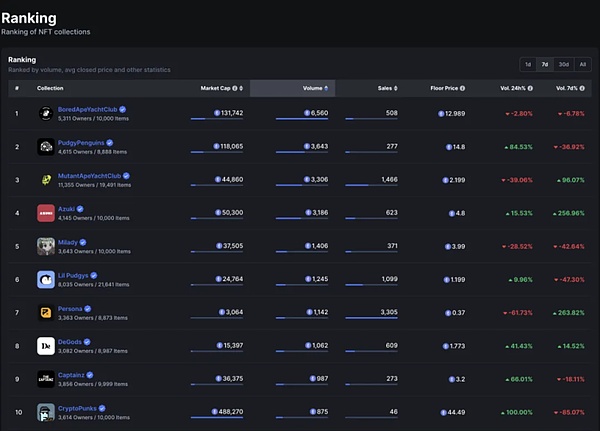Click the Captainz collection icon
This screenshot has height=431, width=600.
coord(46,378)
